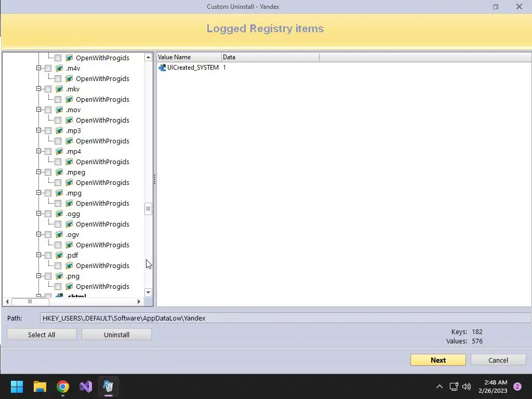
Task: Sort by Data column header
Action: [x=270, y=57]
